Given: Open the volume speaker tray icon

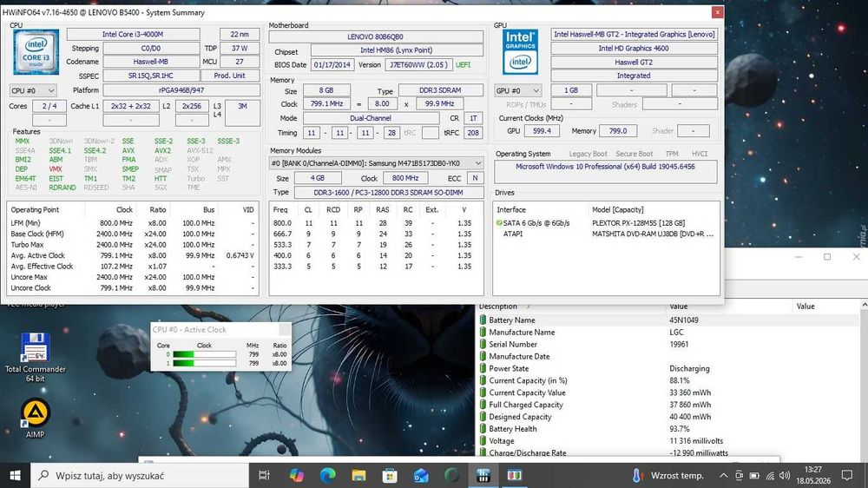Looking at the screenshot, I should pos(785,475).
